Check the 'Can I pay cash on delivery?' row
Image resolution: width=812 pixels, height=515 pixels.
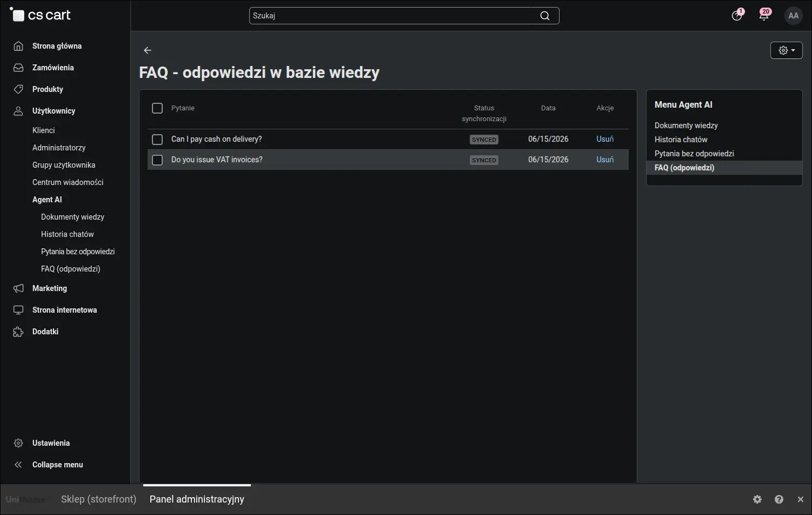pos(157,140)
